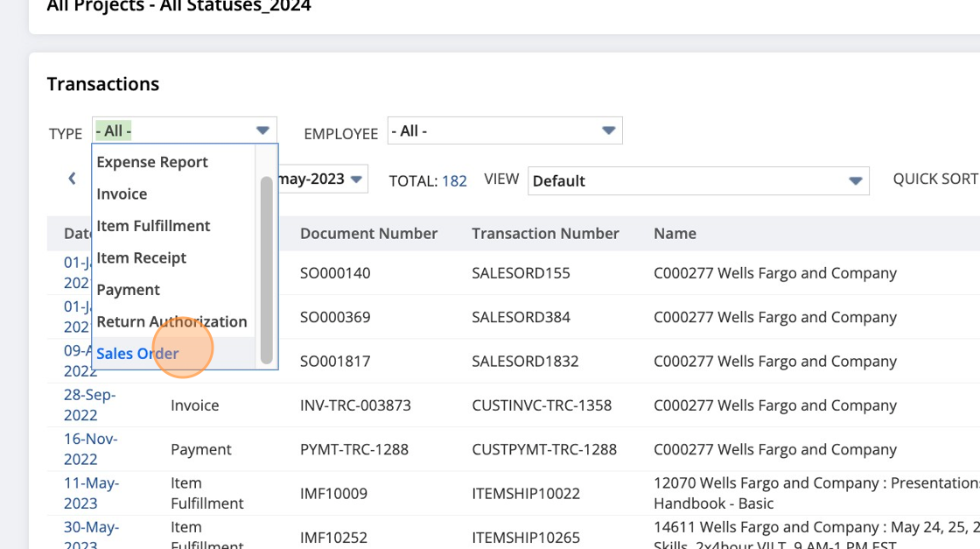Click transaction number CUSTPYMT-TRC-1288

[x=544, y=449]
